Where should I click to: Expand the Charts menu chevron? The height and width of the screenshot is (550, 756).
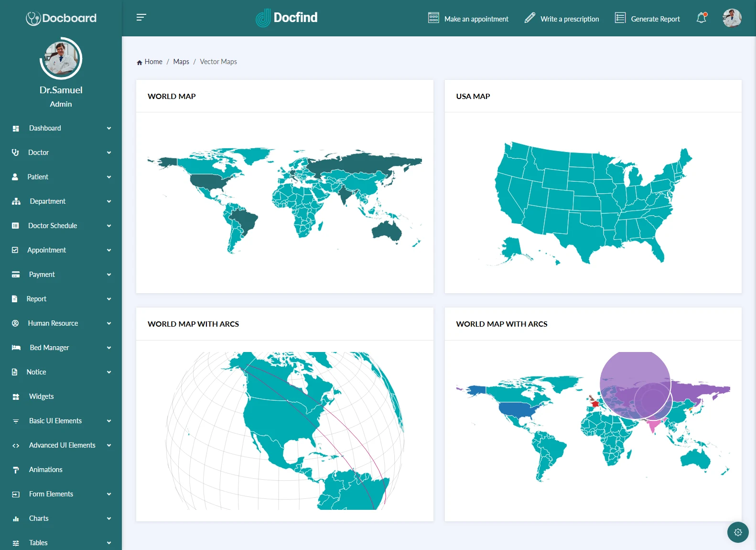(x=109, y=518)
